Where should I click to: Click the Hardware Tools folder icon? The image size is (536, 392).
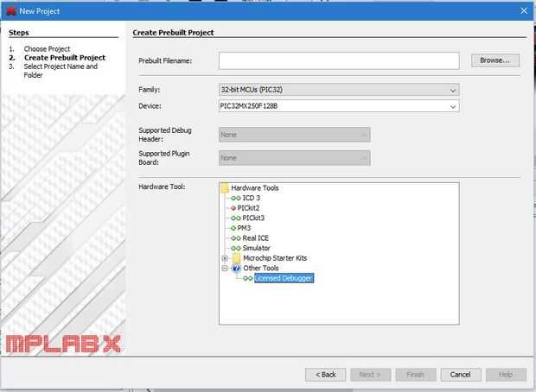tap(225, 188)
